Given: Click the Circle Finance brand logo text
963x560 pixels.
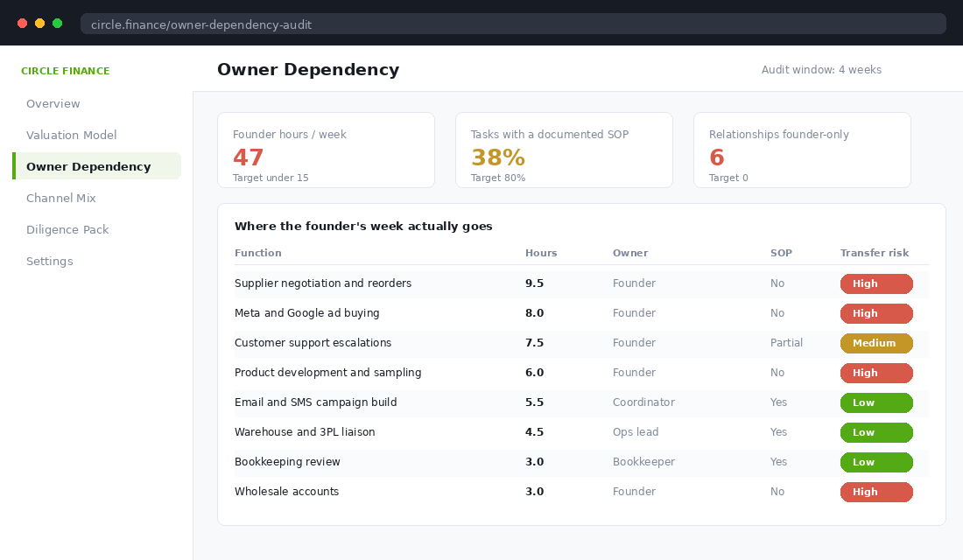Looking at the screenshot, I should click(65, 71).
